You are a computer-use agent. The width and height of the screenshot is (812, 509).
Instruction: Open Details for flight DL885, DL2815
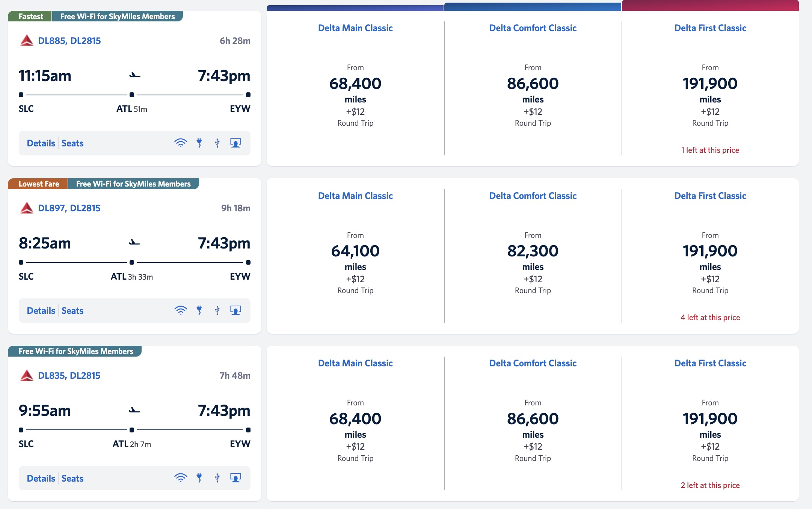41,143
